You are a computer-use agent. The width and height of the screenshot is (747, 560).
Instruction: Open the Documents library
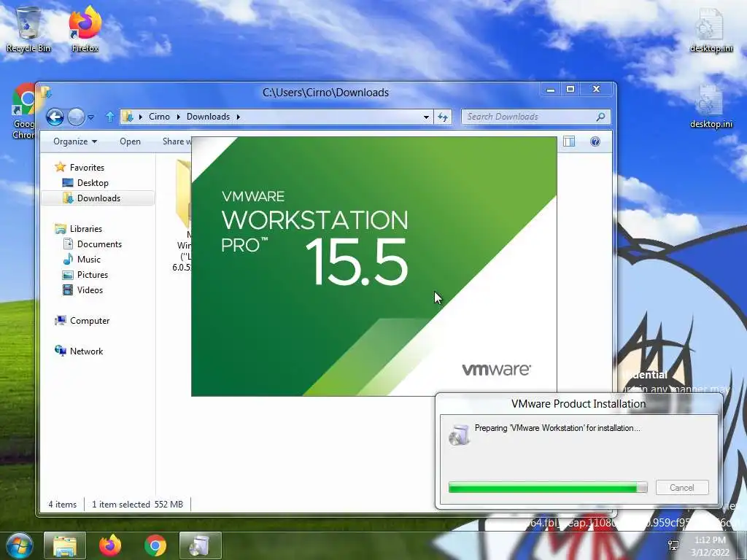99,244
